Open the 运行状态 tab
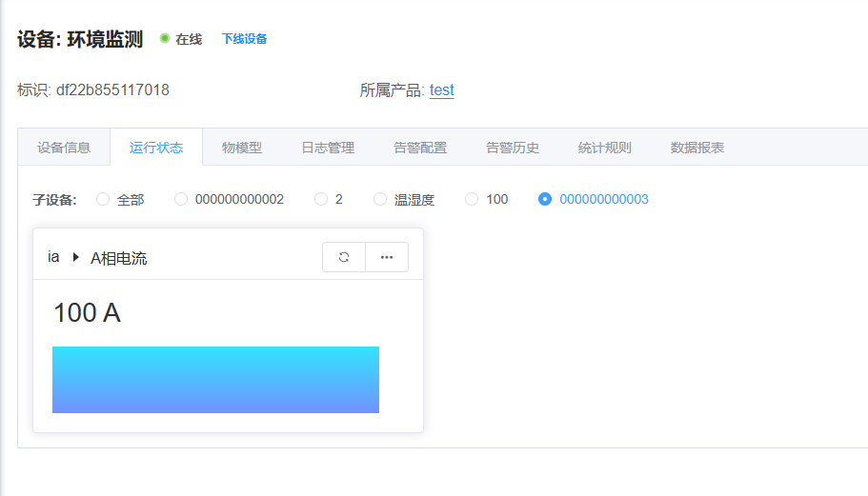868x496 pixels. tap(156, 148)
